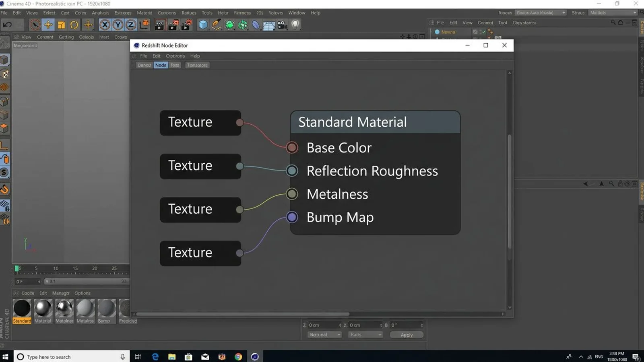
Task: Toggle Z-axis lock
Action: click(131, 25)
